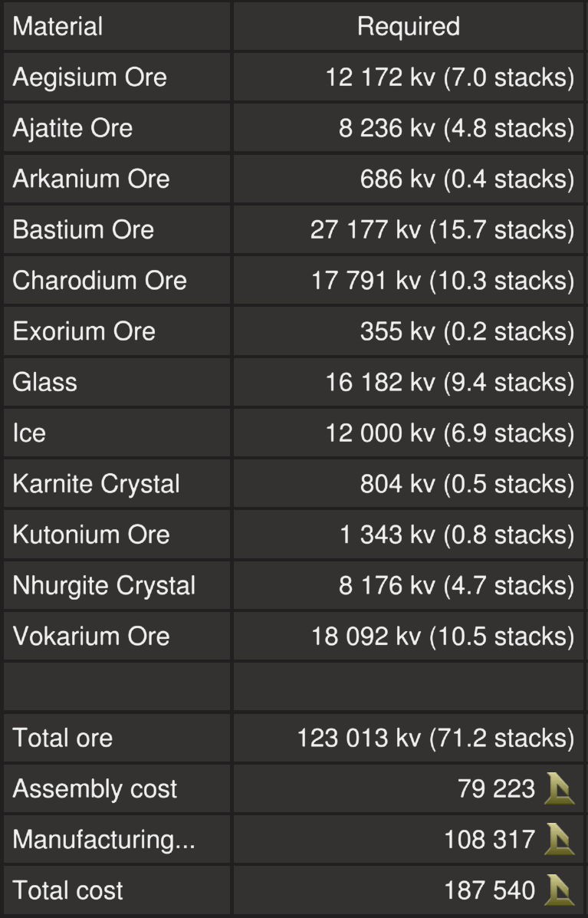Select the Vokarium Ore material name
This screenshot has width=588, height=918.
(91, 636)
